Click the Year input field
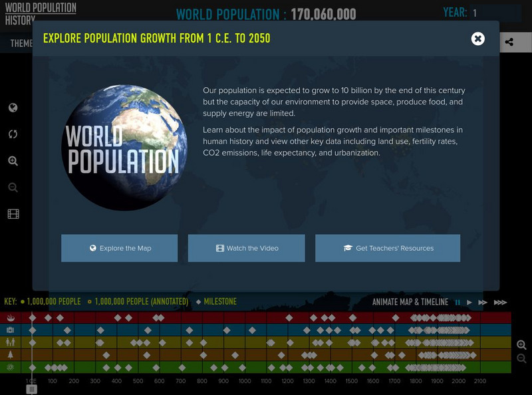The height and width of the screenshot is (395, 532). pos(495,13)
